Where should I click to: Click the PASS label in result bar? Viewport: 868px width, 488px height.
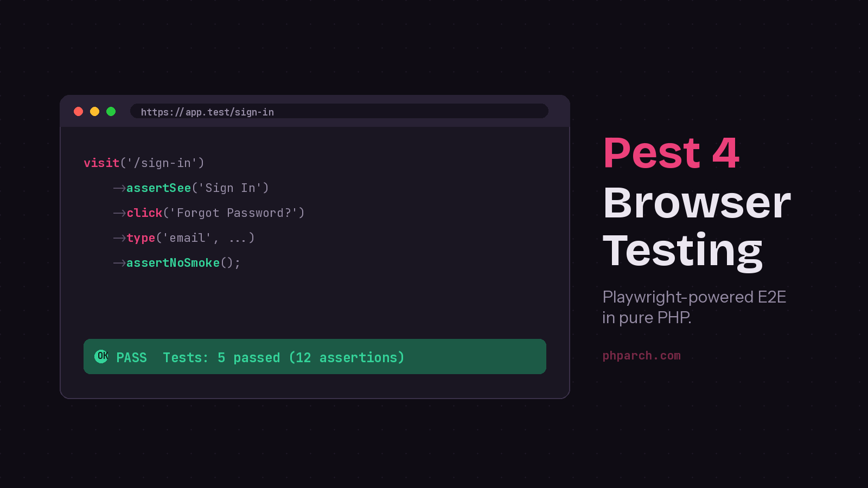pos(131,357)
